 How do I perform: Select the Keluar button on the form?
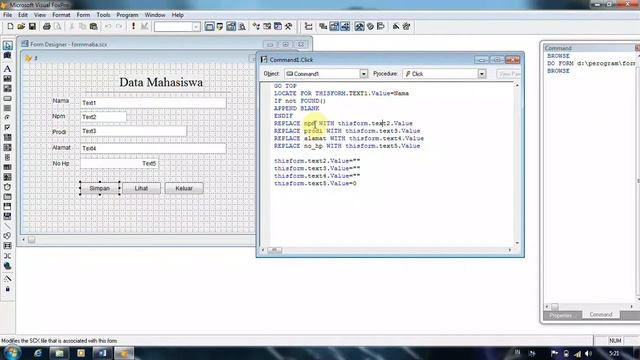click(x=184, y=188)
